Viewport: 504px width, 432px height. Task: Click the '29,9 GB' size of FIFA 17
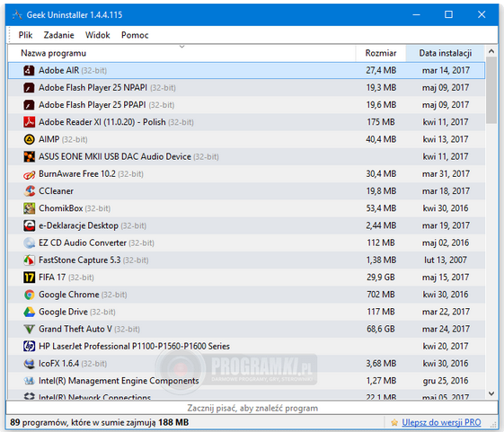coord(381,277)
